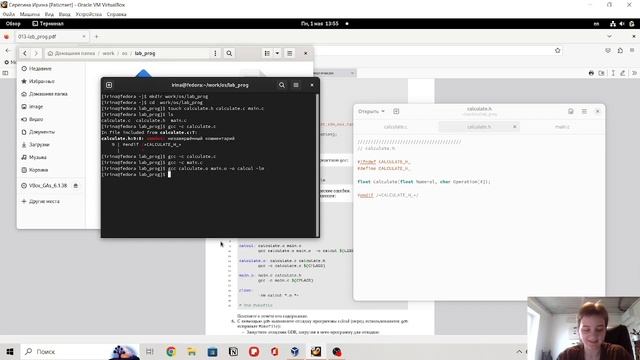Open the VirtualBox View (Вид) menu
640x360 pixels.
tap(49, 14)
